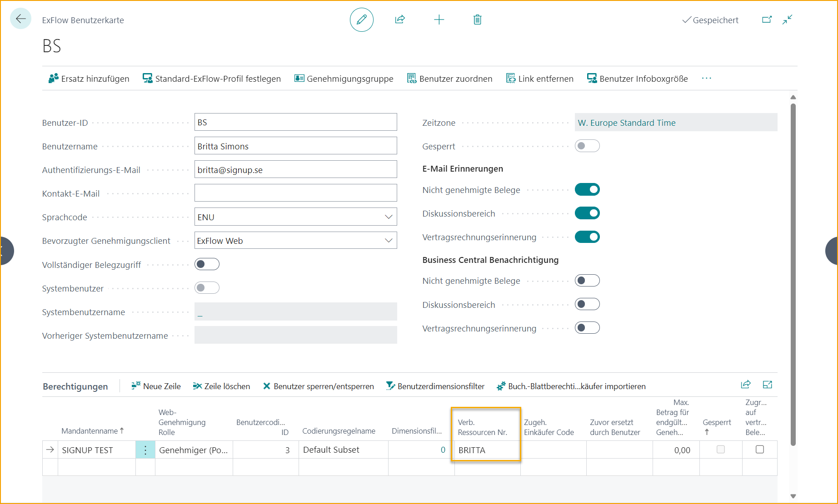Click Benutzername field
The image size is (838, 504).
click(295, 146)
